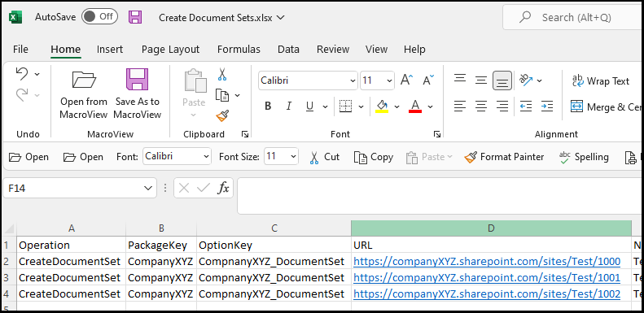The height and width of the screenshot is (313, 644).
Task: Expand the ribbon Copy options arrow
Action: (x=238, y=96)
